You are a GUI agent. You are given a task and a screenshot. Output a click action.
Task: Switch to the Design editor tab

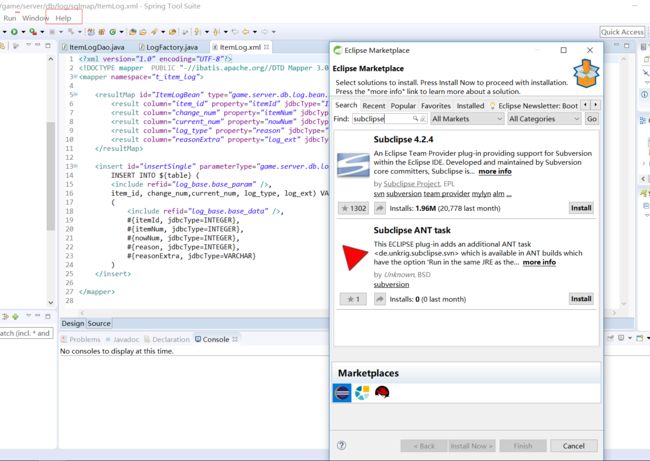coord(73,323)
